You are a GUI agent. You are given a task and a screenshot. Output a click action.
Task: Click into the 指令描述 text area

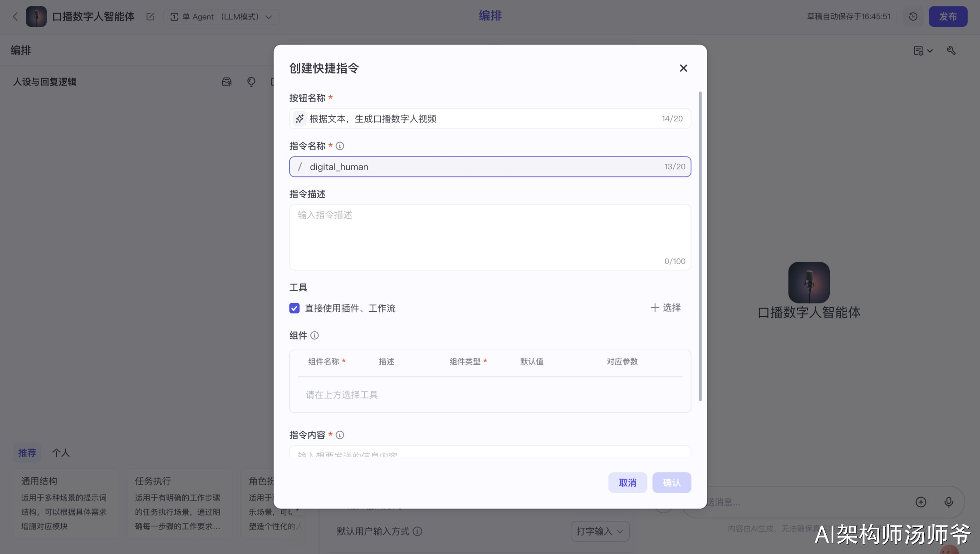(x=490, y=237)
